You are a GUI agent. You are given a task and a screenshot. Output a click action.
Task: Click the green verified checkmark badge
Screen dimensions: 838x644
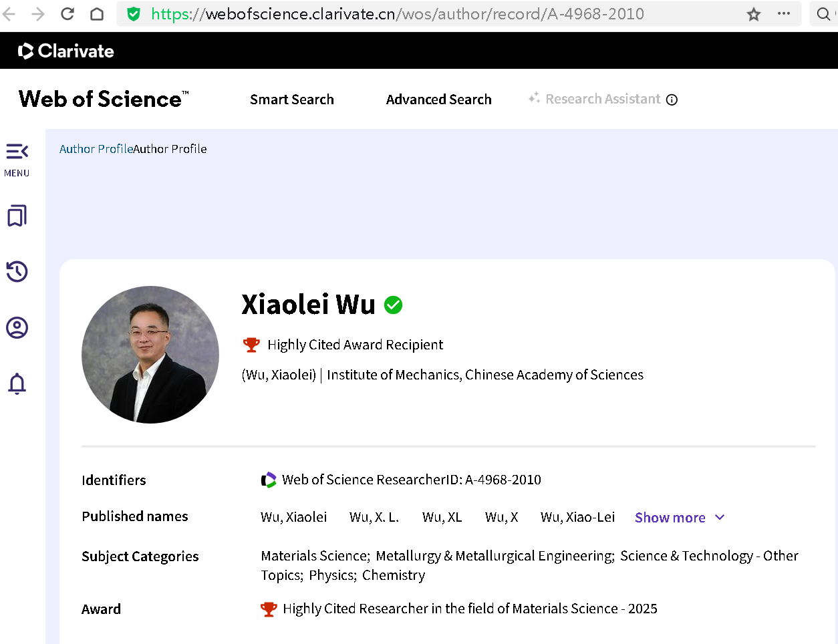[x=393, y=305]
